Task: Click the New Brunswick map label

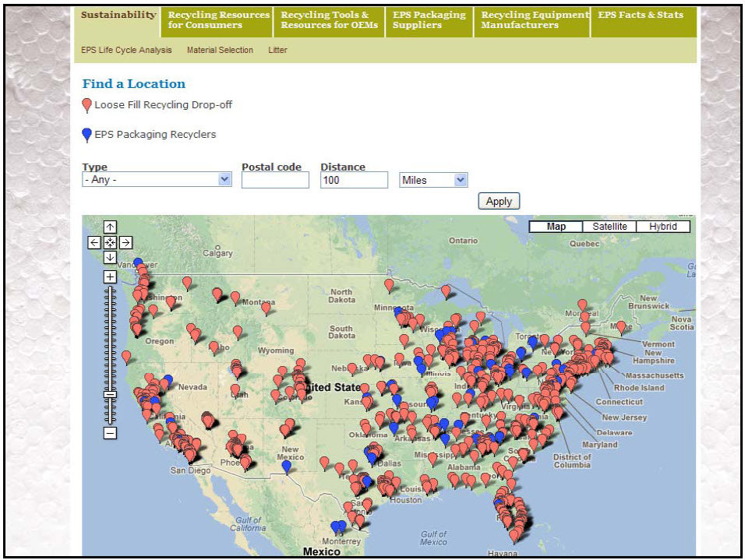Action: tap(648, 302)
